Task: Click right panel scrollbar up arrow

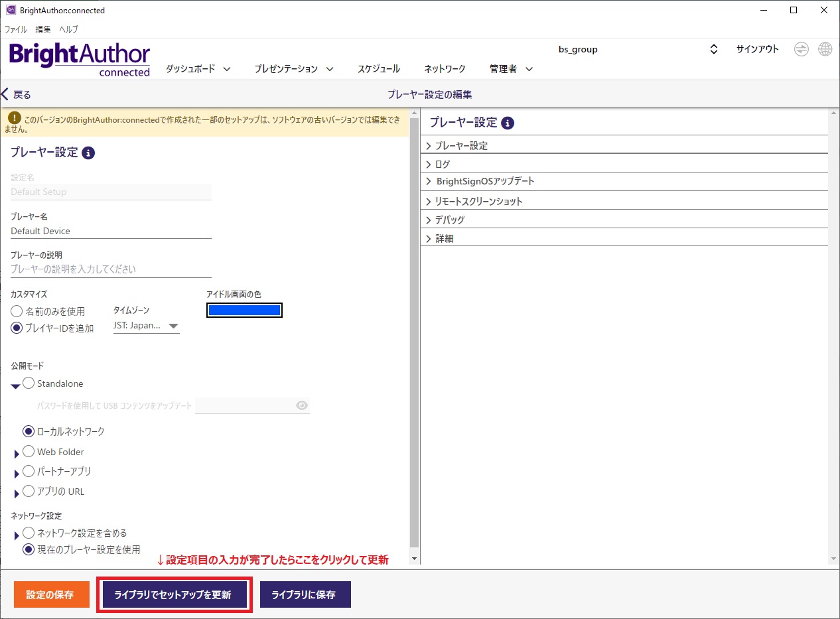Action: tap(834, 114)
